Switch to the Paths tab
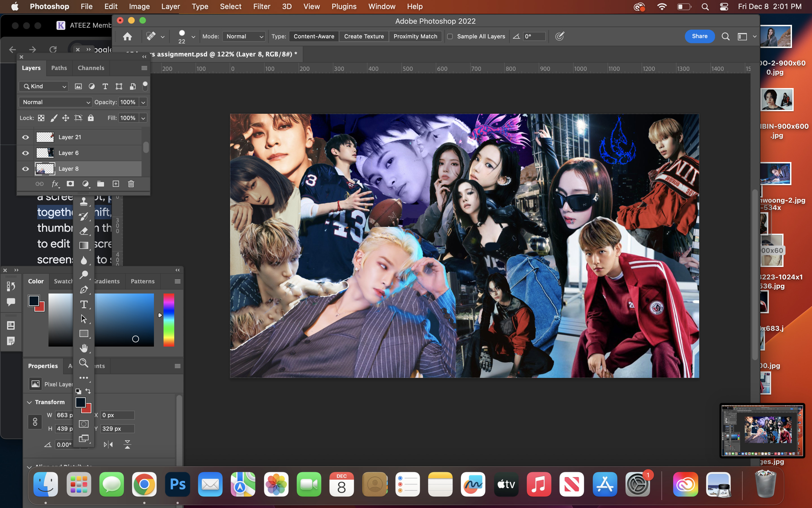Screen dimensions: 812x508 coord(59,68)
